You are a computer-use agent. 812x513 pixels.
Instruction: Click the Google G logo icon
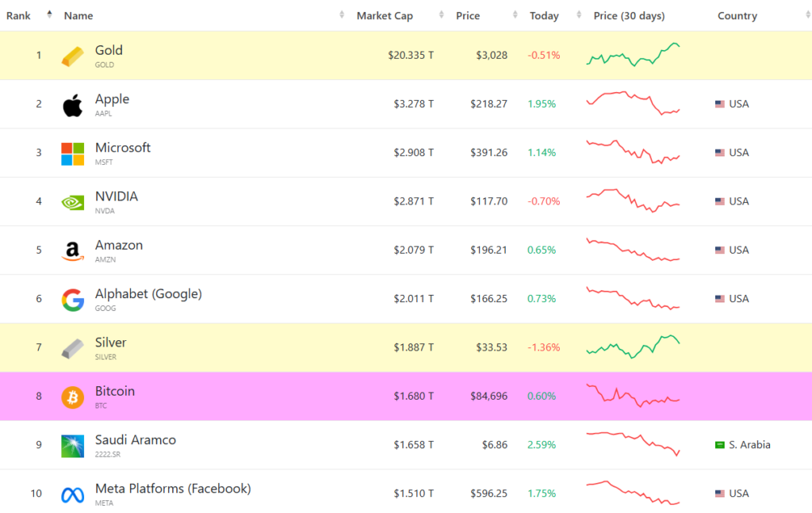pyautogui.click(x=72, y=300)
